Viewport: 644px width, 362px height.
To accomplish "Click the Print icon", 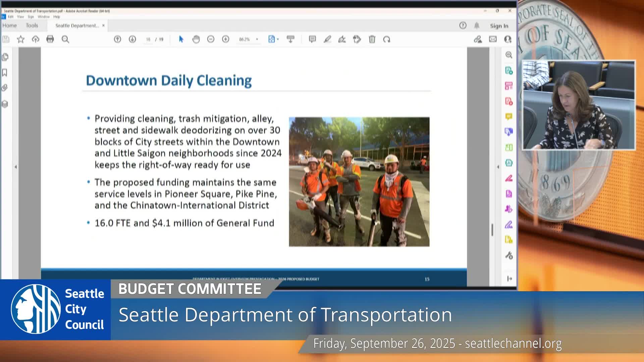I will pyautogui.click(x=50, y=39).
